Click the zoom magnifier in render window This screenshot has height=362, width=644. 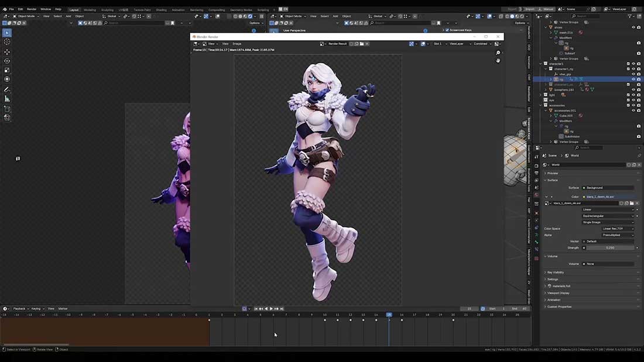(x=498, y=53)
